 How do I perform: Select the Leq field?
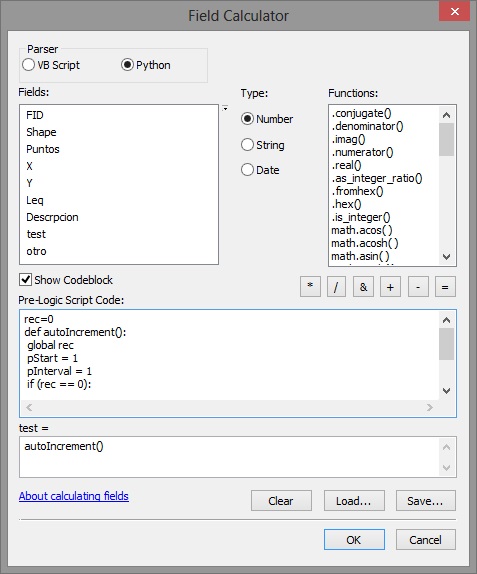pyautogui.click(x=35, y=200)
